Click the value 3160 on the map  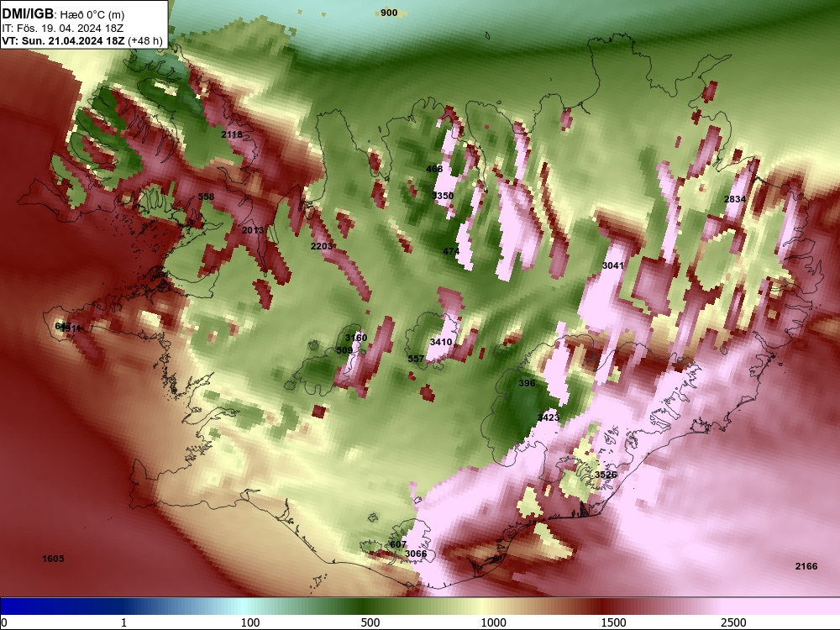(356, 338)
